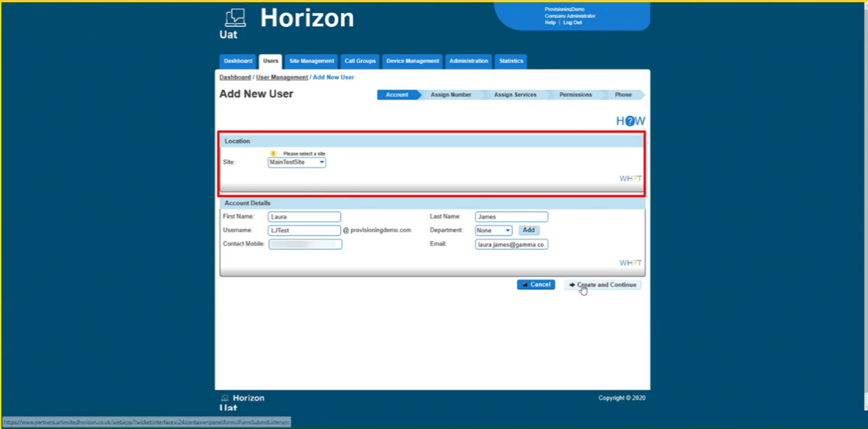The height and width of the screenshot is (429, 868).
Task: Open the WHAT help in Account Details panel
Action: coord(630,263)
